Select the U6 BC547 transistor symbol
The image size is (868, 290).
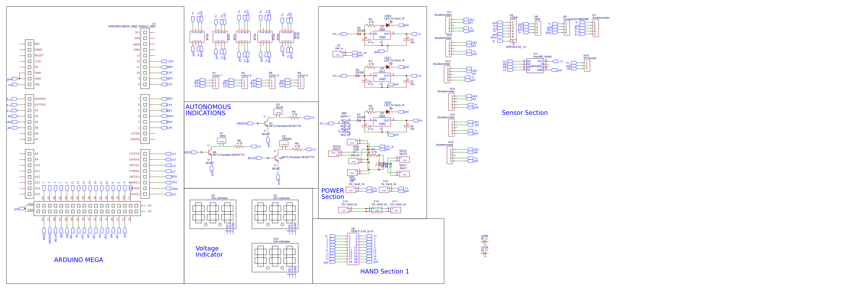209,152
